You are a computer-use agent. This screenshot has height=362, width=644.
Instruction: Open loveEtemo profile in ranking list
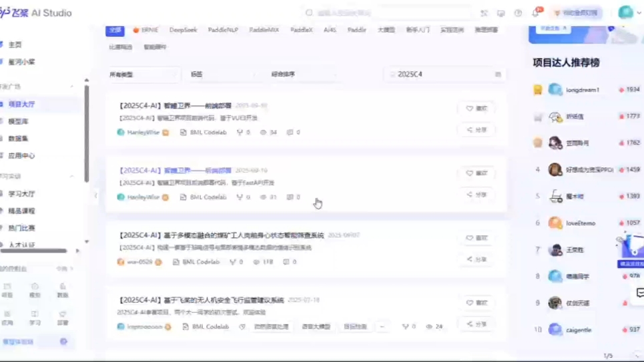(581, 223)
